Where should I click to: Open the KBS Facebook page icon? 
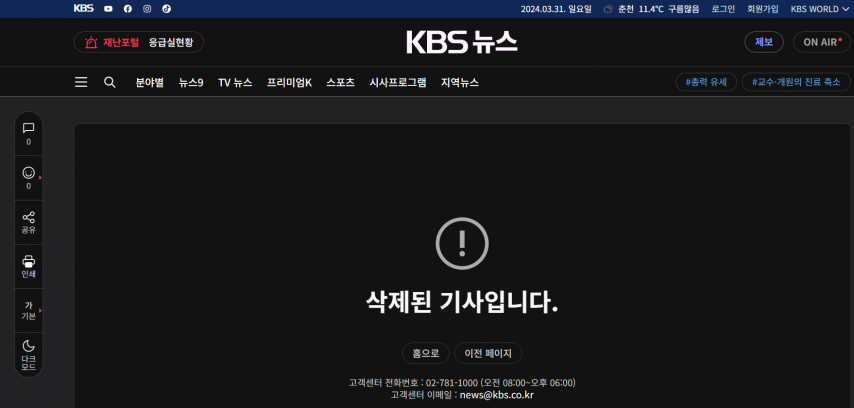[127, 9]
